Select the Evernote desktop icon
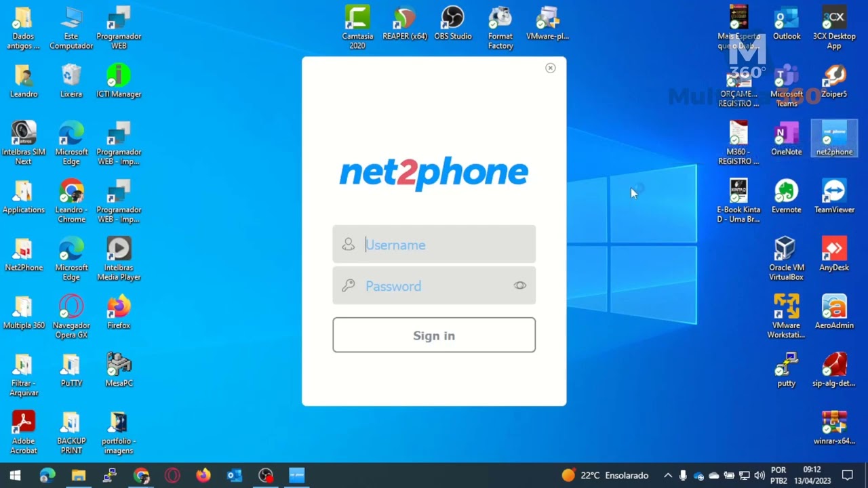The height and width of the screenshot is (488, 868). tap(787, 197)
